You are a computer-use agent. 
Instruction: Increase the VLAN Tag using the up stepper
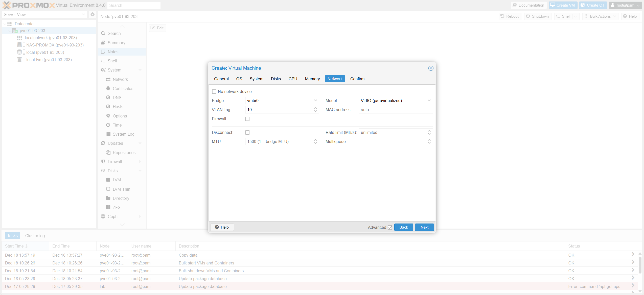pos(315,108)
